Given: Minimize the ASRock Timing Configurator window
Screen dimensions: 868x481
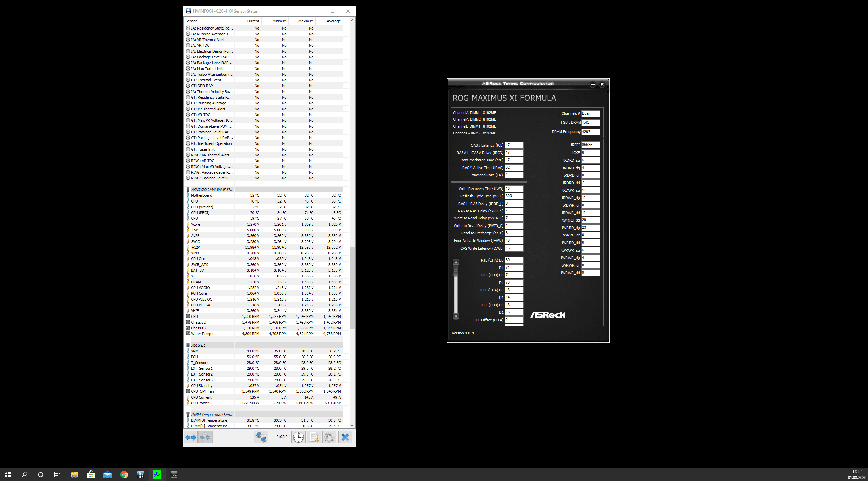Looking at the screenshot, I should tap(593, 84).
